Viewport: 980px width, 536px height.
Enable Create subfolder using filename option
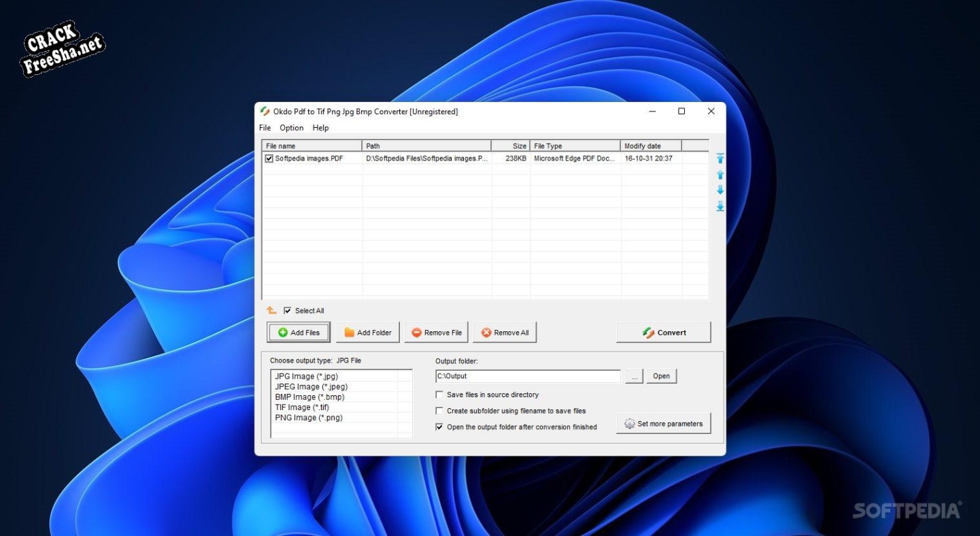tap(439, 411)
